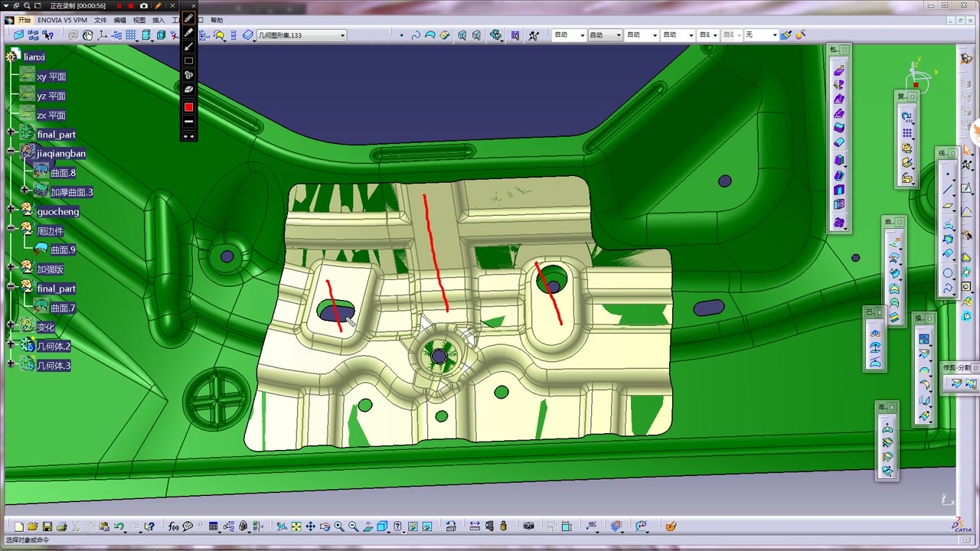The height and width of the screenshot is (551, 980).
Task: Select the rectangle shape in annotation palette
Action: tap(188, 60)
